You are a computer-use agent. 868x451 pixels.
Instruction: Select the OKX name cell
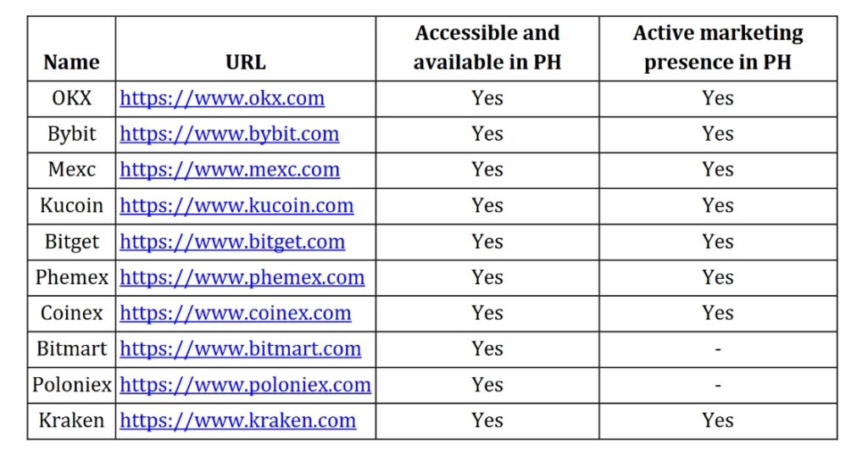point(71,98)
